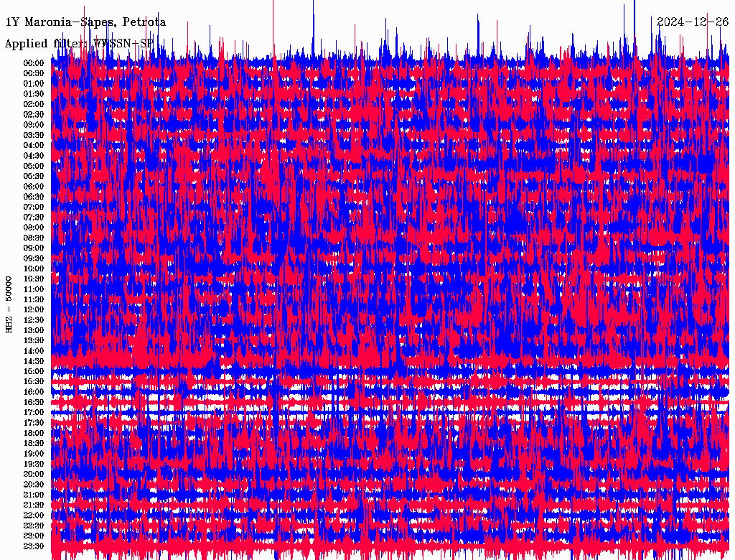Select the 15:30 time label
This screenshot has height=560, width=735.
34,382
